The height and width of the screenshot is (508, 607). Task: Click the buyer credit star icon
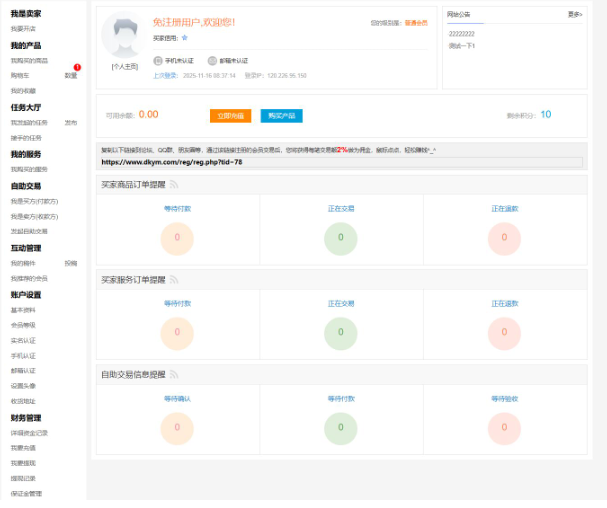(x=185, y=37)
